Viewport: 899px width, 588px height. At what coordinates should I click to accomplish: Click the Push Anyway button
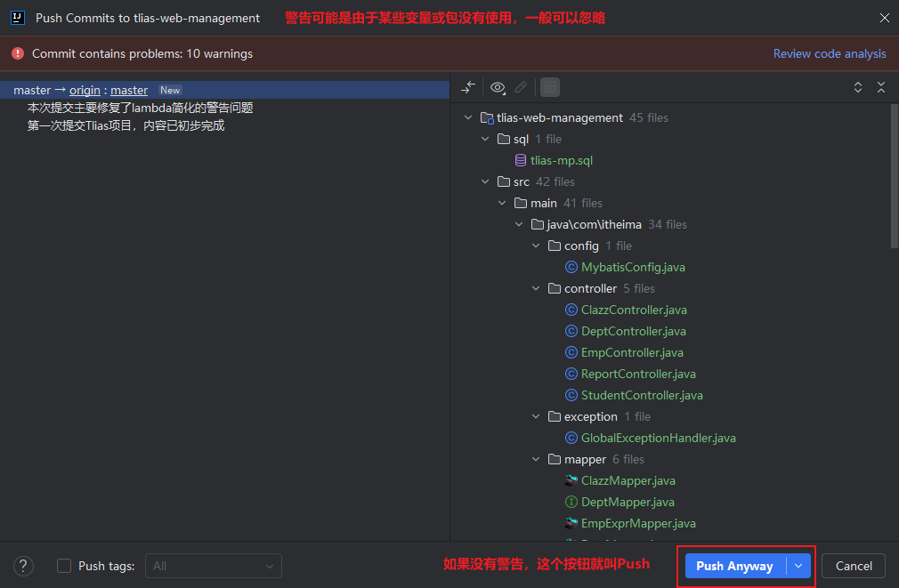tap(735, 567)
